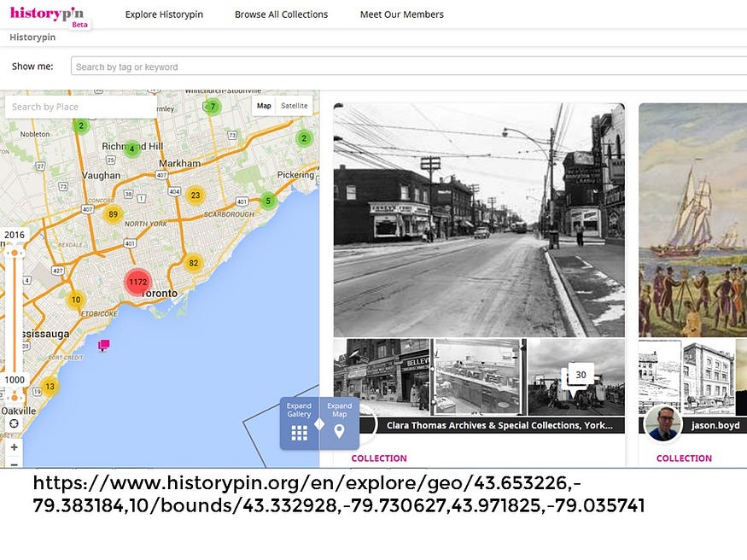
Task: Click Expand Map pin button
Action: tap(339, 423)
